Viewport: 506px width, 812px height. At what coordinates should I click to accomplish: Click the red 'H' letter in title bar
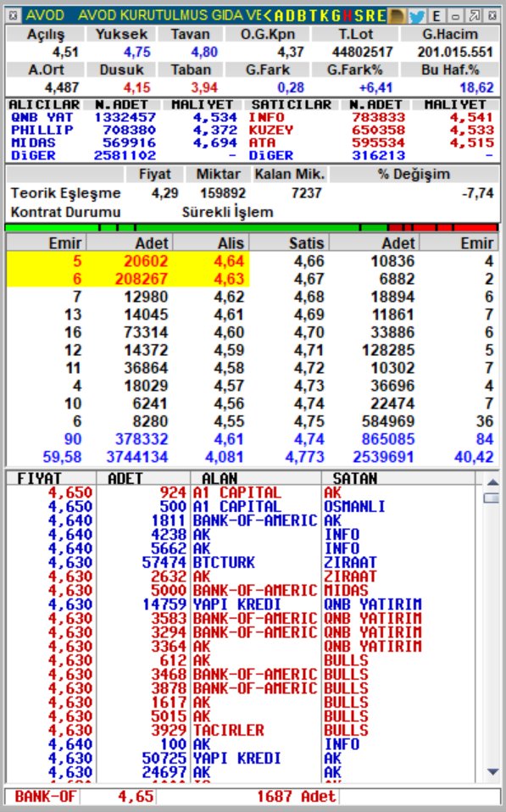[347, 15]
